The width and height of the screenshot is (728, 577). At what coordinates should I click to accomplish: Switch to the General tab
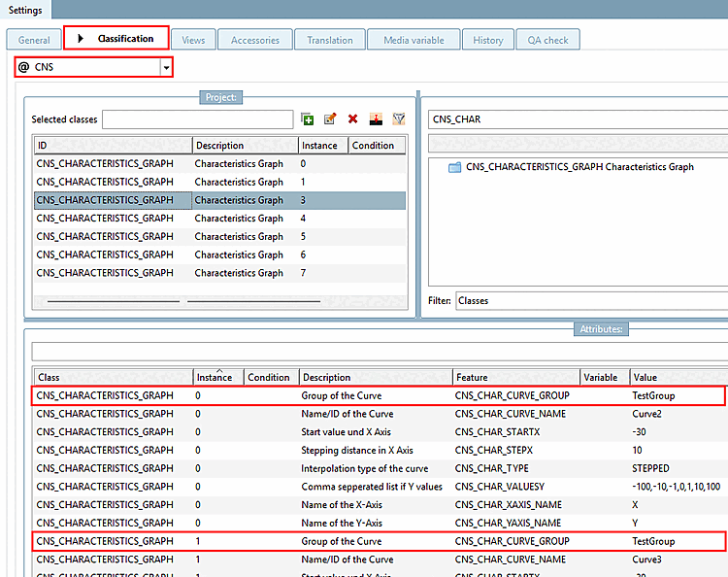34,40
